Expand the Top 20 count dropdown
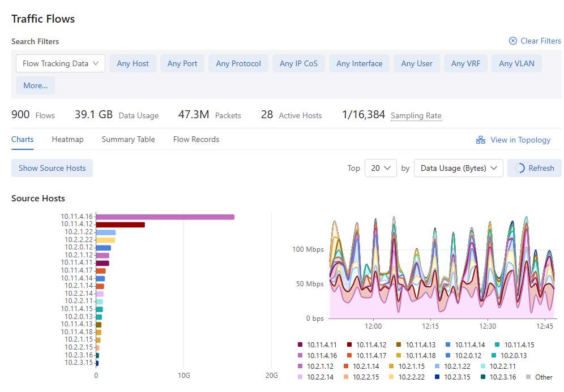 point(381,168)
